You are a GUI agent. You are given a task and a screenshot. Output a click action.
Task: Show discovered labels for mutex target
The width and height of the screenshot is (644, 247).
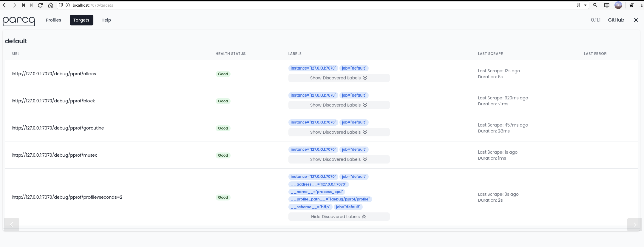point(339,159)
